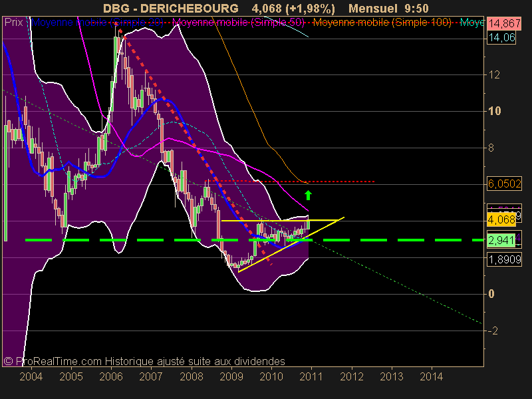The width and height of the screenshot is (532, 399).
Task: Click the green up arrow marker on chart
Action: 308,195
